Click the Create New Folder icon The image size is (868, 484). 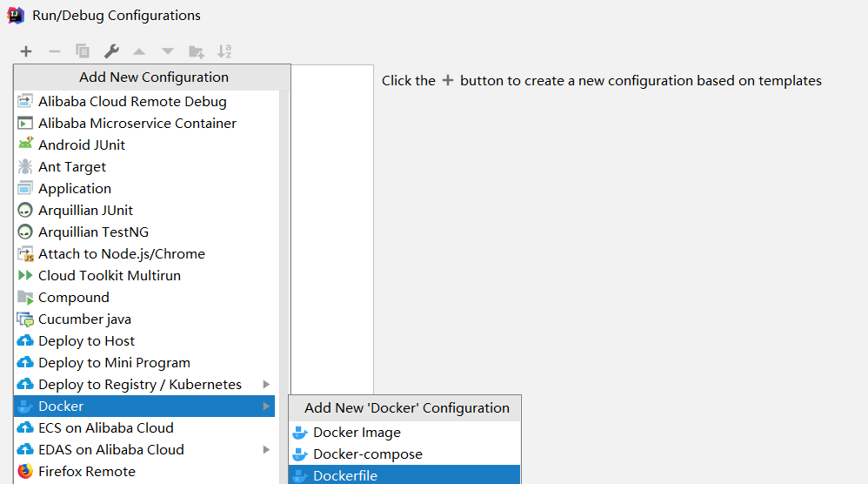(196, 52)
